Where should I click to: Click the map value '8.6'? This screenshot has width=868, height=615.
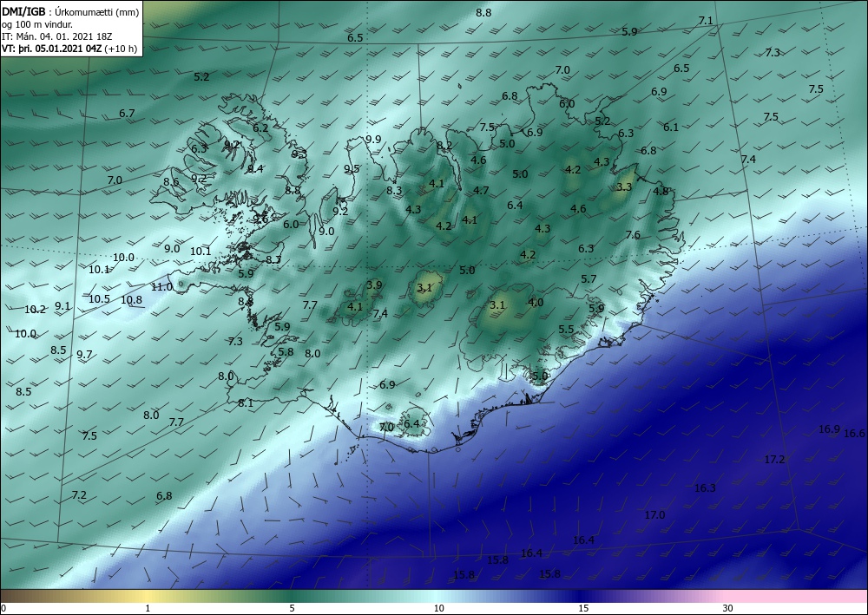click(x=171, y=182)
